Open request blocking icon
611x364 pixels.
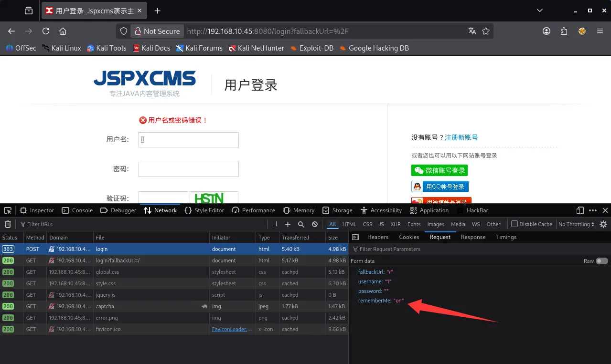pyautogui.click(x=315, y=224)
